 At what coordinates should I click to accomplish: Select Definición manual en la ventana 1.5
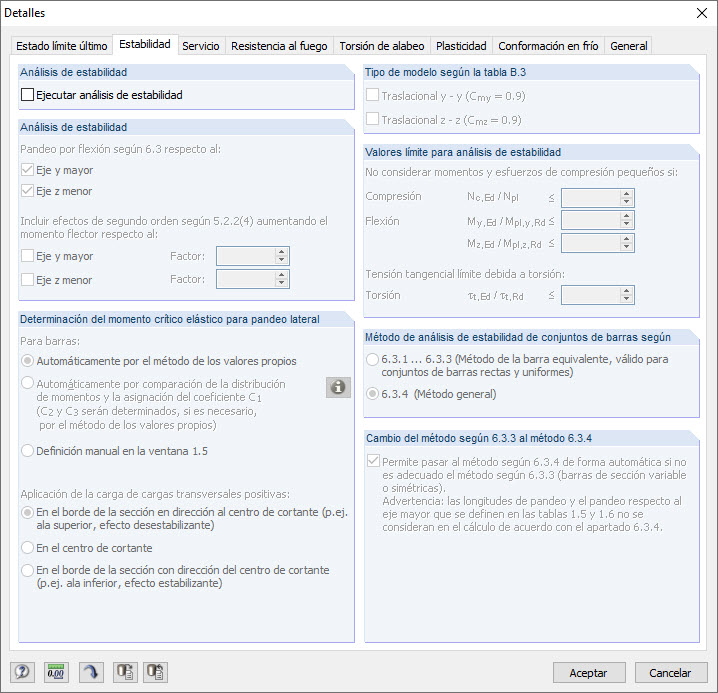point(27,451)
